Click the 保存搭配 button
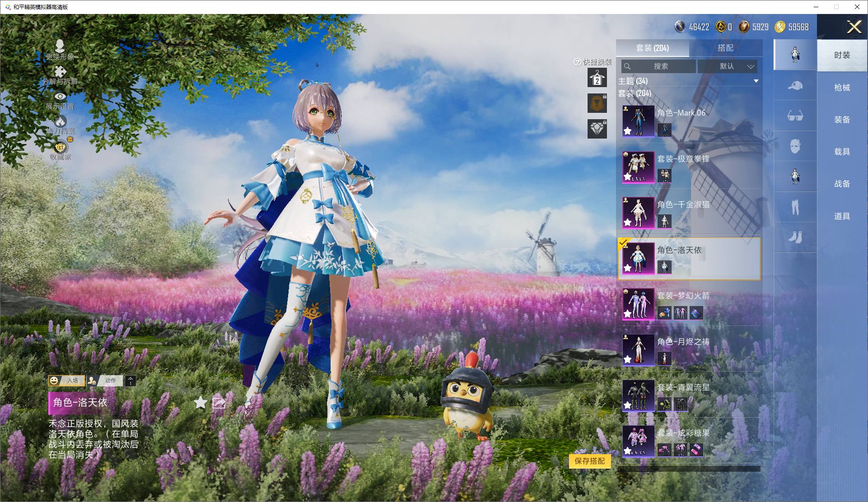 pyautogui.click(x=590, y=461)
